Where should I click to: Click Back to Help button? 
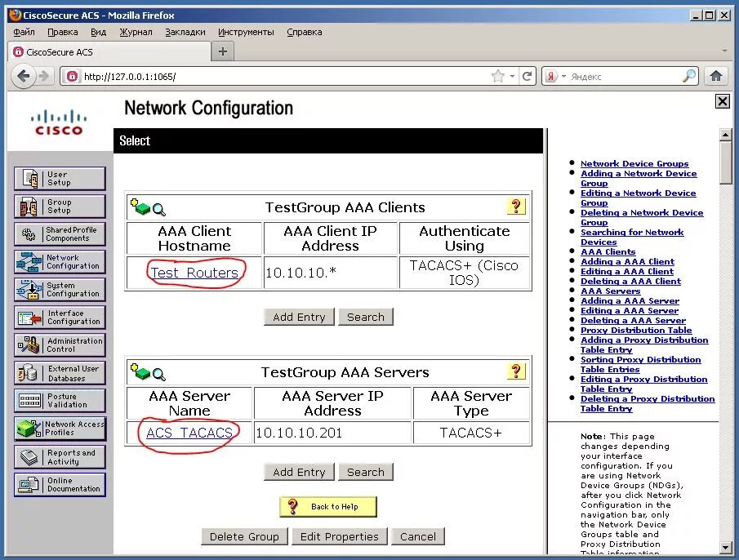click(328, 507)
